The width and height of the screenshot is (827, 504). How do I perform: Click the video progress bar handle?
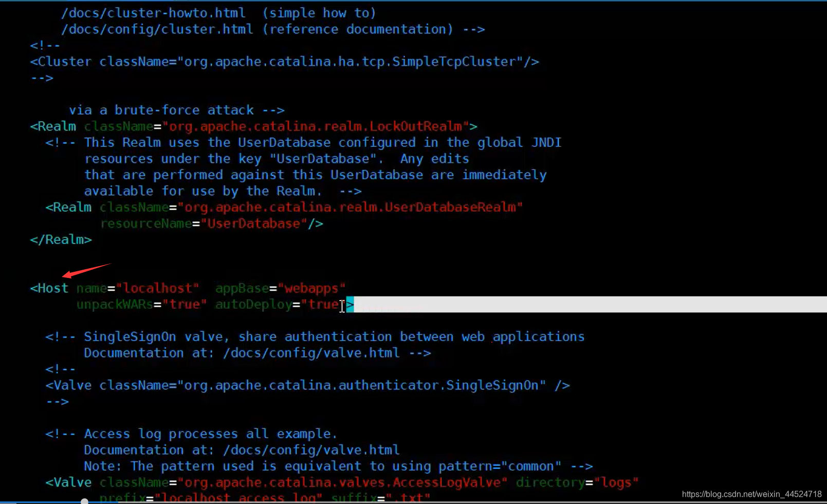tap(84, 501)
